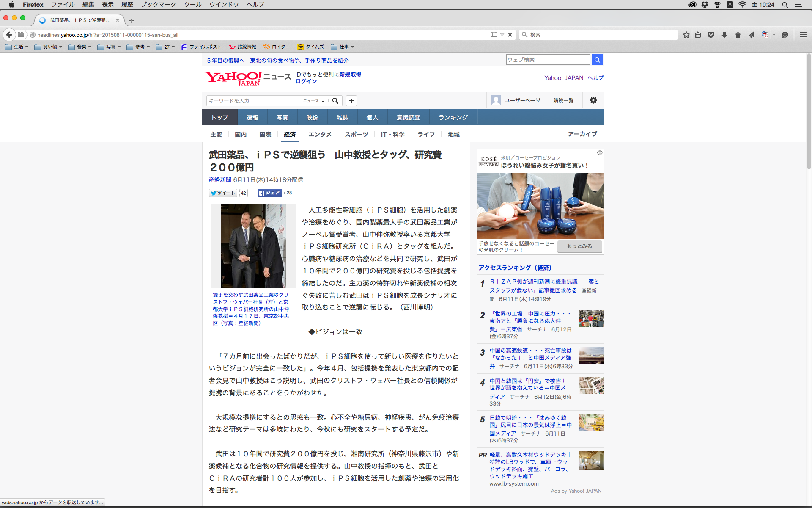Click the handshake article photo thumbnail
This screenshot has height=508, width=812.
point(253,246)
